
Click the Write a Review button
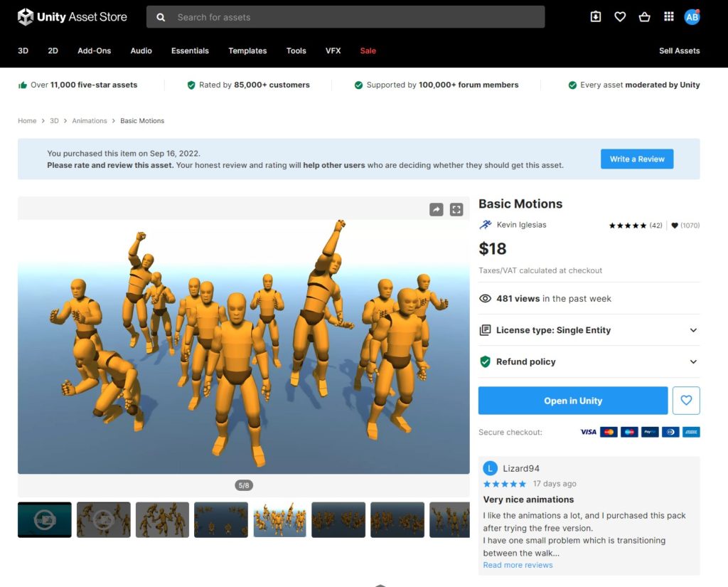(636, 159)
